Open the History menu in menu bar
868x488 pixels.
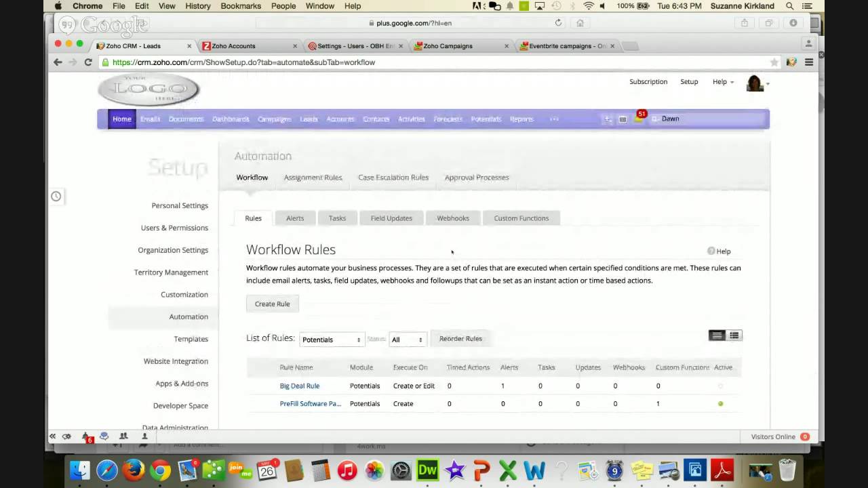(198, 6)
